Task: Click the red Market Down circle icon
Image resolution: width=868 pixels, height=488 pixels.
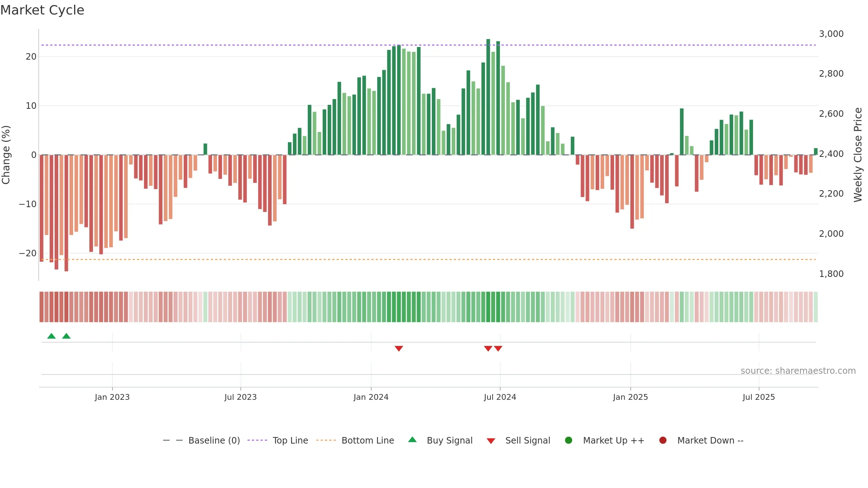Action: (x=663, y=440)
